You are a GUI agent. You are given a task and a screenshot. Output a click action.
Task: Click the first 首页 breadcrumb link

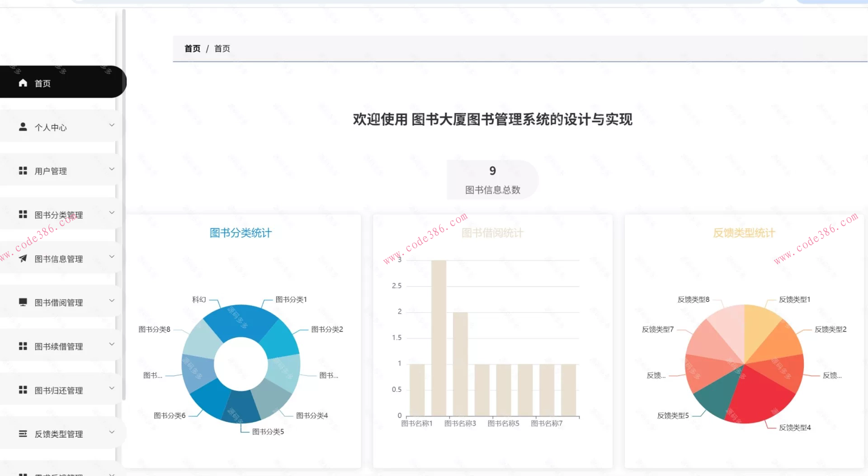[192, 48]
